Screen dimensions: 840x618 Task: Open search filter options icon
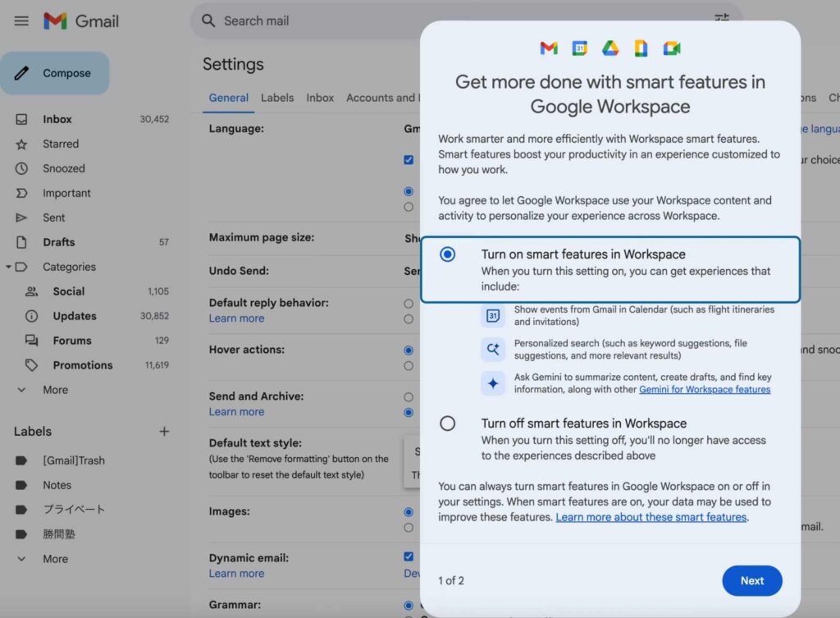(722, 18)
